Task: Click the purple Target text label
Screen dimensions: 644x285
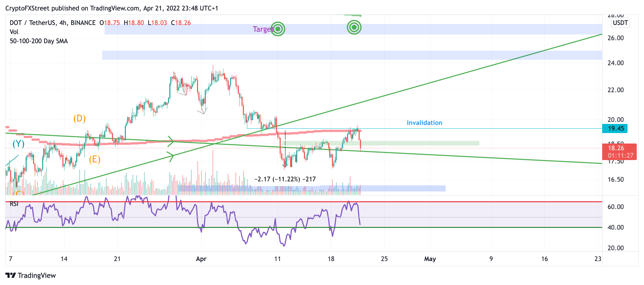Action: coord(262,29)
